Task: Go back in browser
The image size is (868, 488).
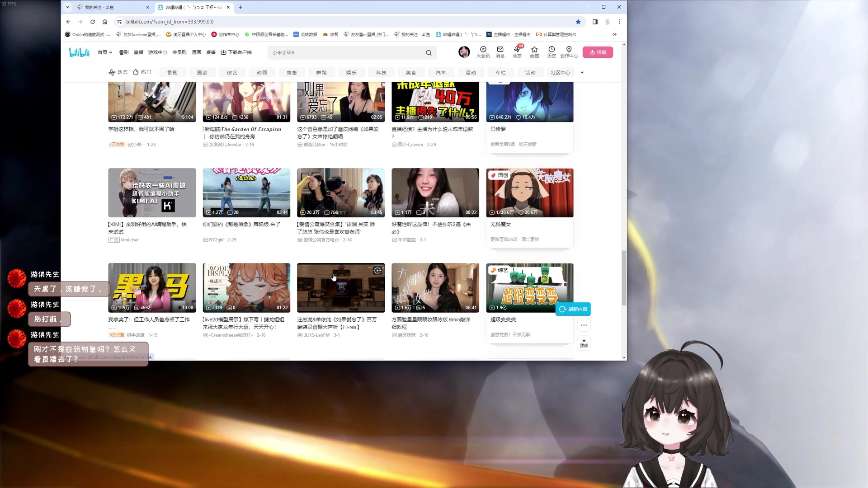Action: tap(68, 22)
